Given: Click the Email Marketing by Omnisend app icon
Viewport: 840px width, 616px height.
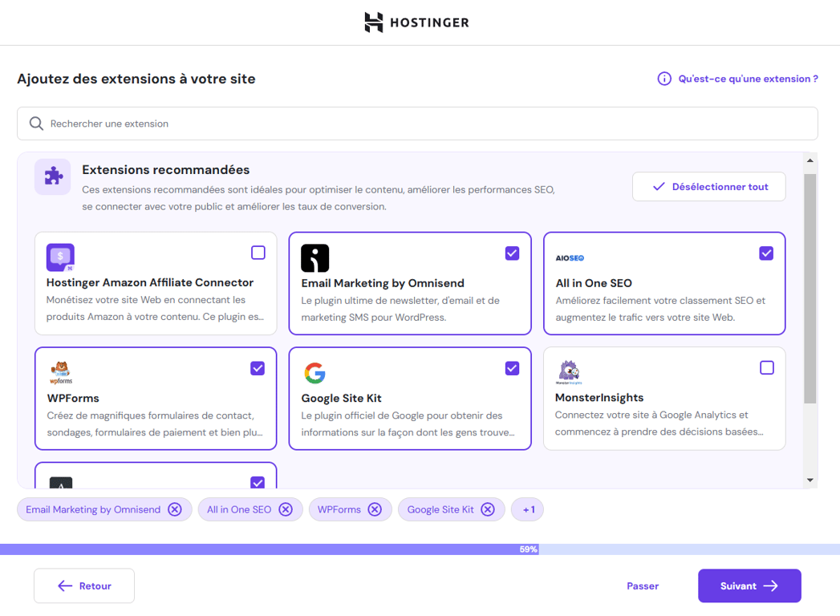Looking at the screenshot, I should pyautogui.click(x=314, y=258).
